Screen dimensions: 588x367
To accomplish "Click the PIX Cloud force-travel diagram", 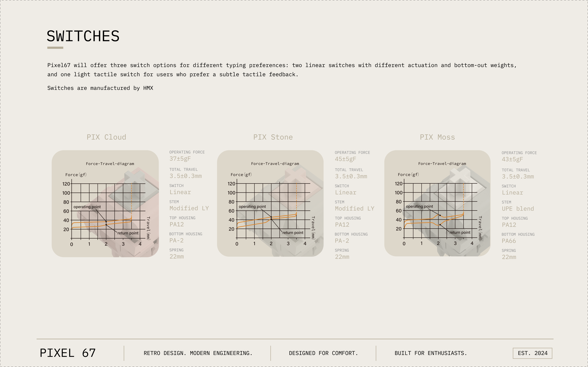I will 105,204.
